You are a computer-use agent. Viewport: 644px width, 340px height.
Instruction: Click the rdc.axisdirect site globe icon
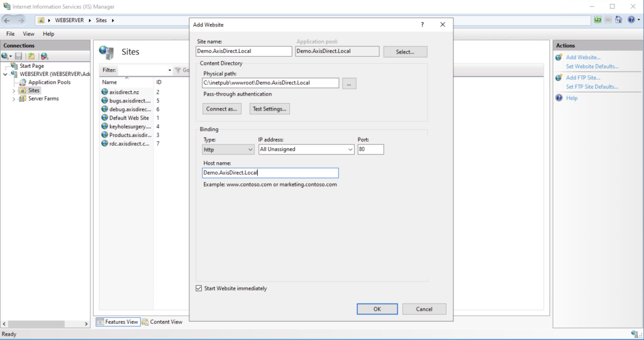tap(105, 144)
